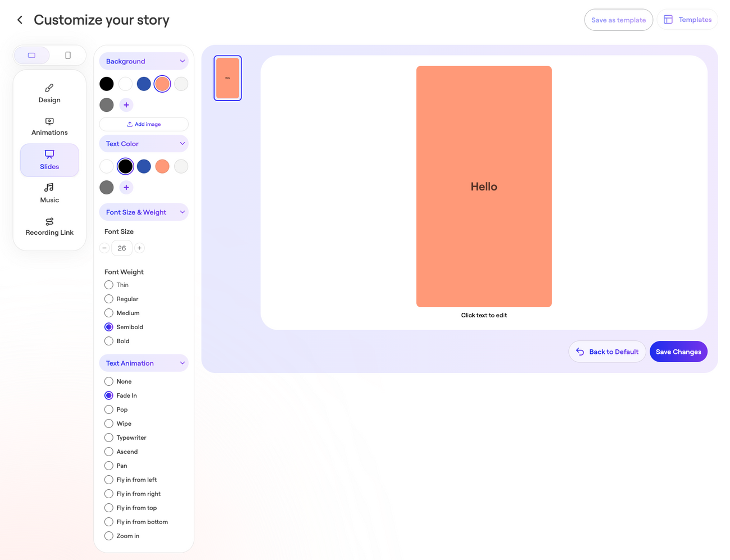This screenshot has width=730, height=560.
Task: Click the font size value field
Action: pos(122,248)
